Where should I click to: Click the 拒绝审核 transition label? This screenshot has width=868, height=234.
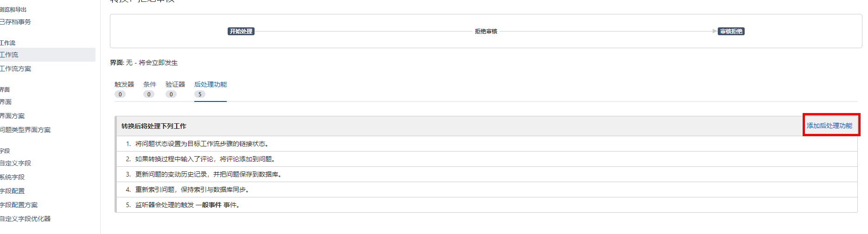[486, 32]
